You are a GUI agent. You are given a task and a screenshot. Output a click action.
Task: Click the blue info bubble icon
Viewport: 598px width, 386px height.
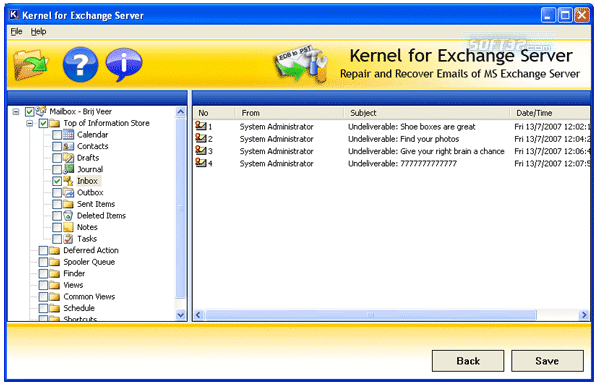(x=124, y=64)
